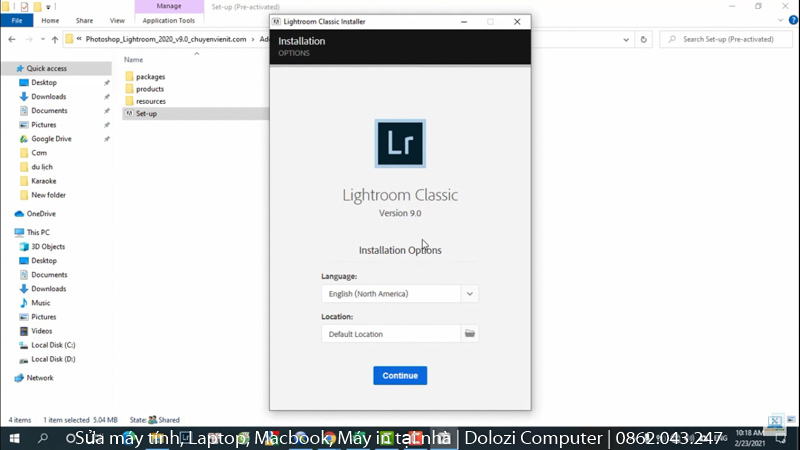Screen dimensions: 800x450
Task: Expand the Language dropdown arrow
Action: [469, 294]
